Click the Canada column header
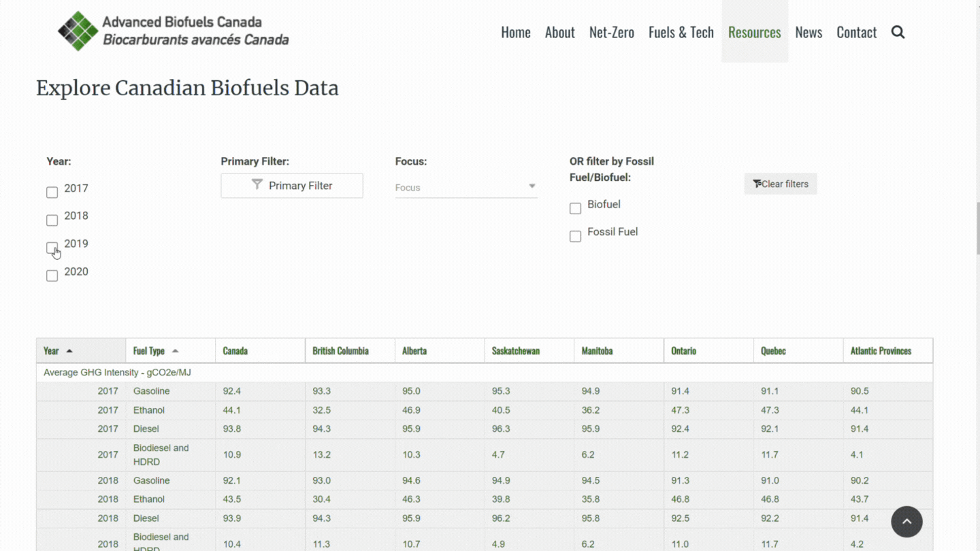The image size is (980, 551). 260,351
